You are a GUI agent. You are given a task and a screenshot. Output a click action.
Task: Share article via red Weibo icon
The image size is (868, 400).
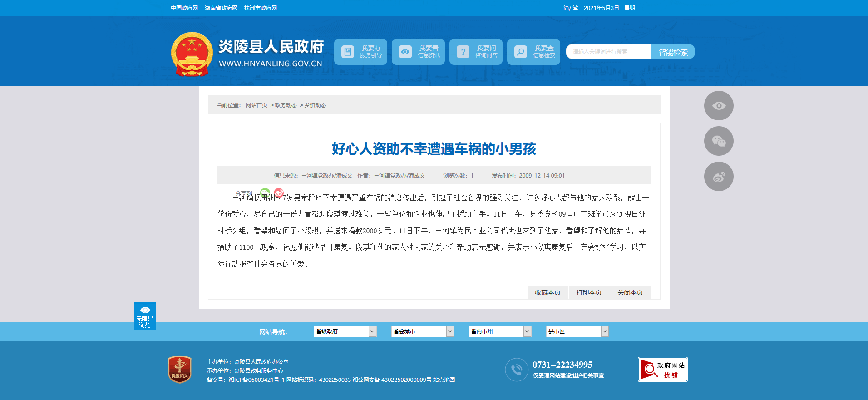(x=279, y=193)
